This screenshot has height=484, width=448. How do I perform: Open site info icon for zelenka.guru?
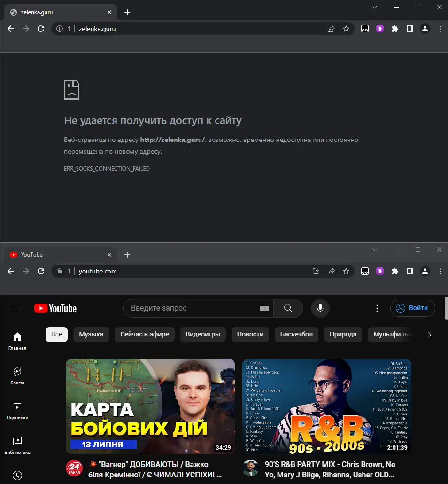pyautogui.click(x=60, y=29)
